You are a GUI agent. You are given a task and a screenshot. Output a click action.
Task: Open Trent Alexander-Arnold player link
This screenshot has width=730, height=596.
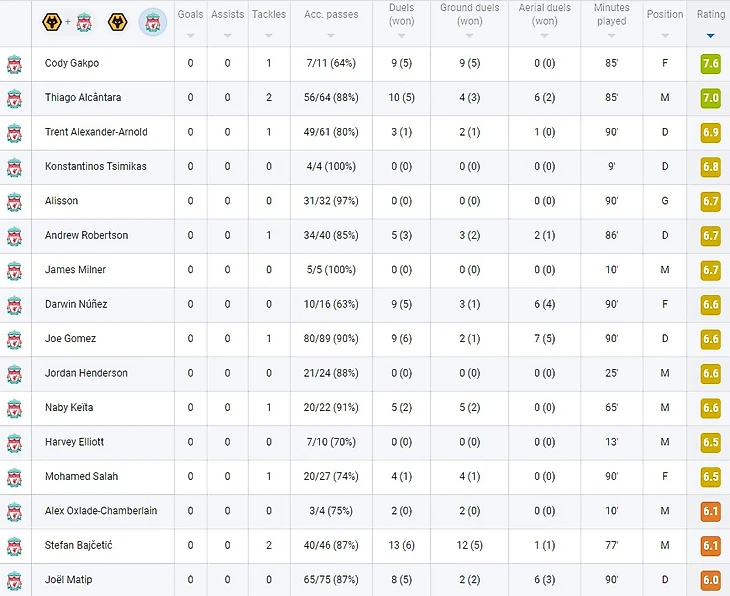(96, 132)
